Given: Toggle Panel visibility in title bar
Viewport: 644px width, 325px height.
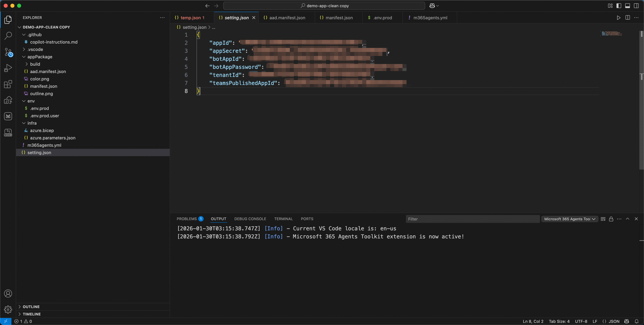Looking at the screenshot, I should click(628, 6).
